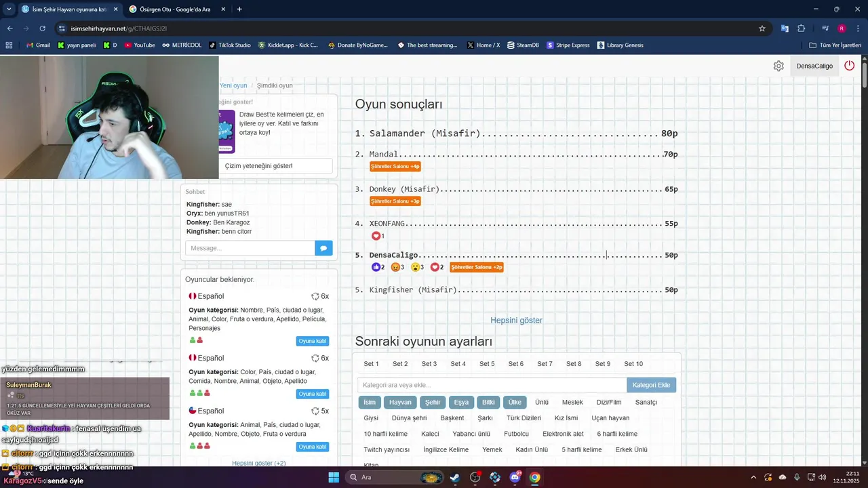Show hidden system tray icons chevron
The height and width of the screenshot is (488, 868).
coord(753,477)
